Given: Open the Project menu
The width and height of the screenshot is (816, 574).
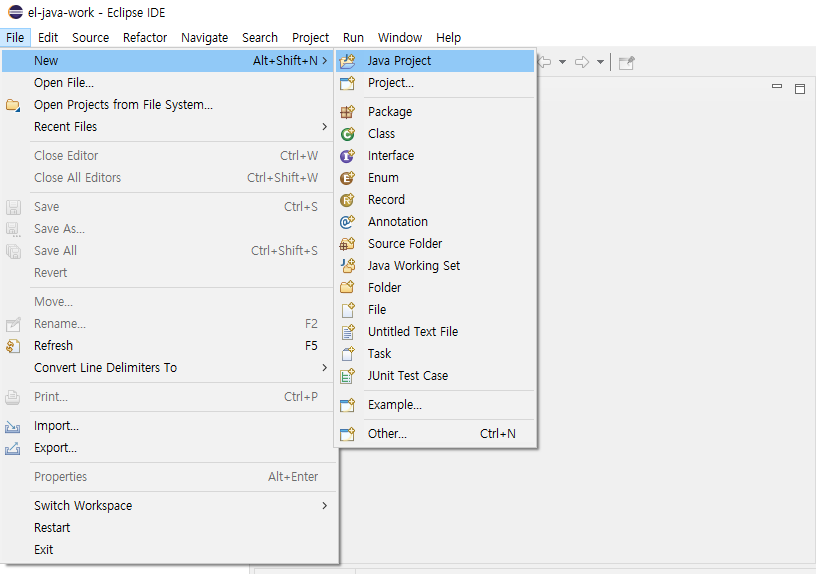Looking at the screenshot, I should [310, 38].
